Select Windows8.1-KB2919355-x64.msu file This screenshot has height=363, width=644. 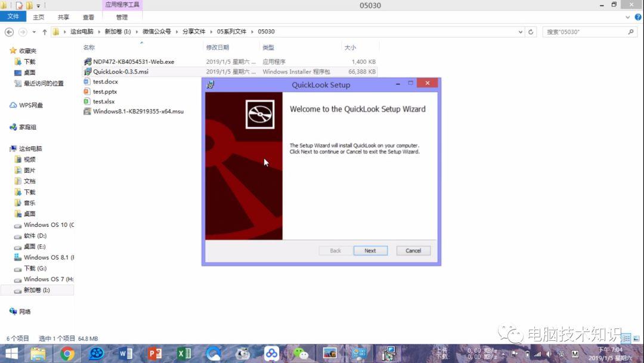[x=138, y=112]
